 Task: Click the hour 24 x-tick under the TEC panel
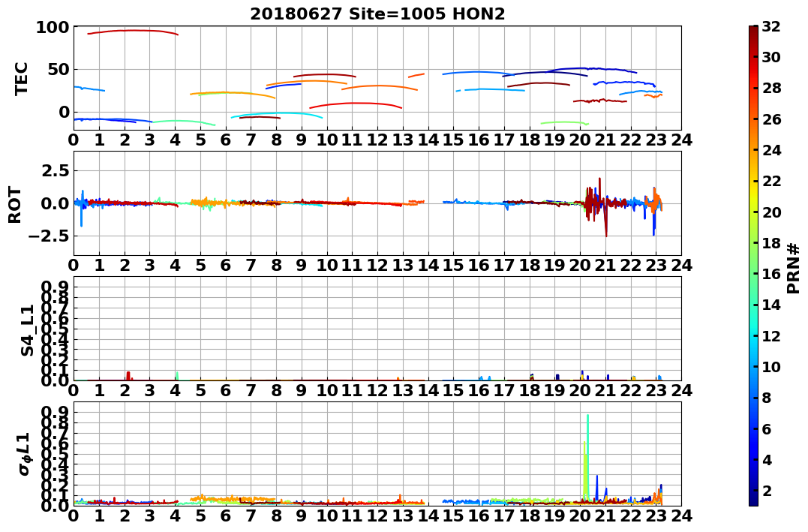tap(681, 140)
